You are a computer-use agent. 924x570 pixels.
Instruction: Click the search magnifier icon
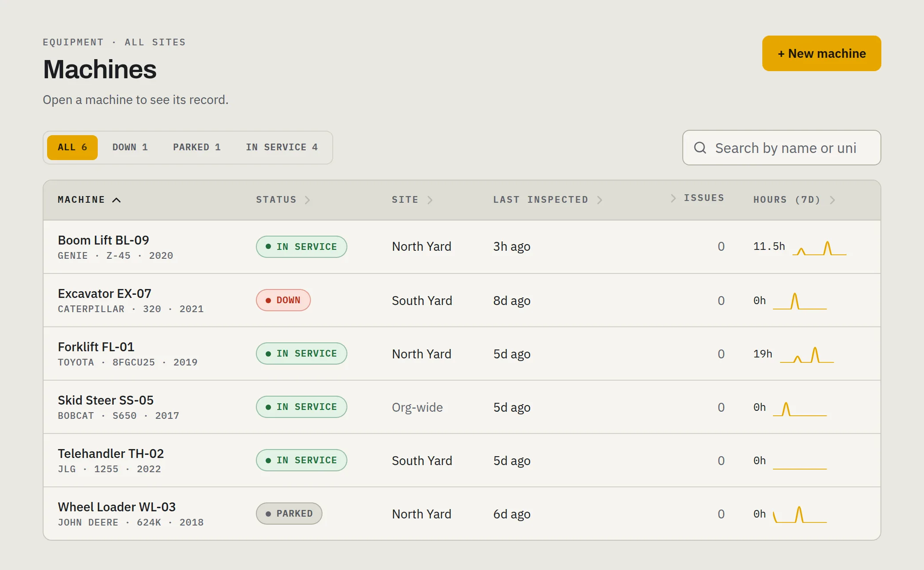point(700,148)
